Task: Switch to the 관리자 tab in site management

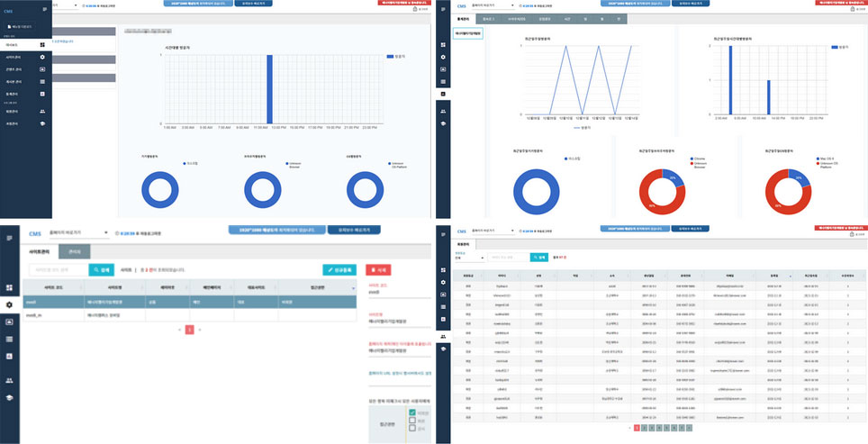Action: point(74,252)
